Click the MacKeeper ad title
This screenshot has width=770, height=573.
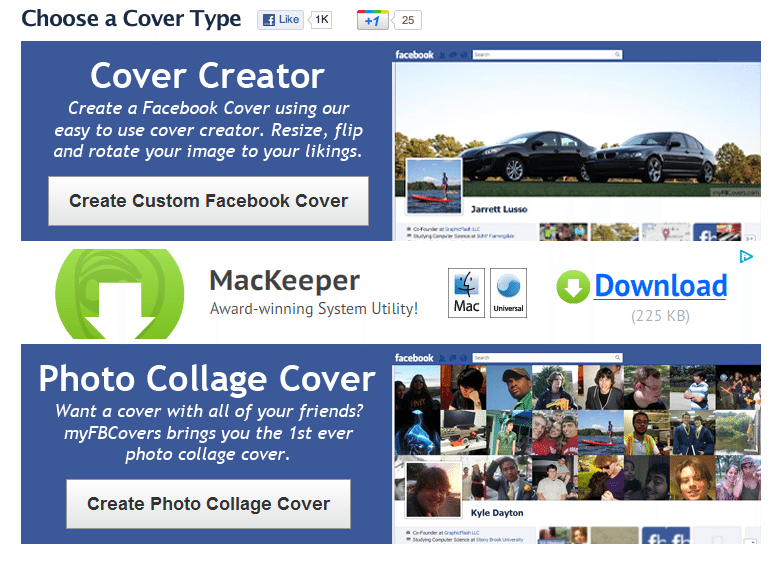284,281
